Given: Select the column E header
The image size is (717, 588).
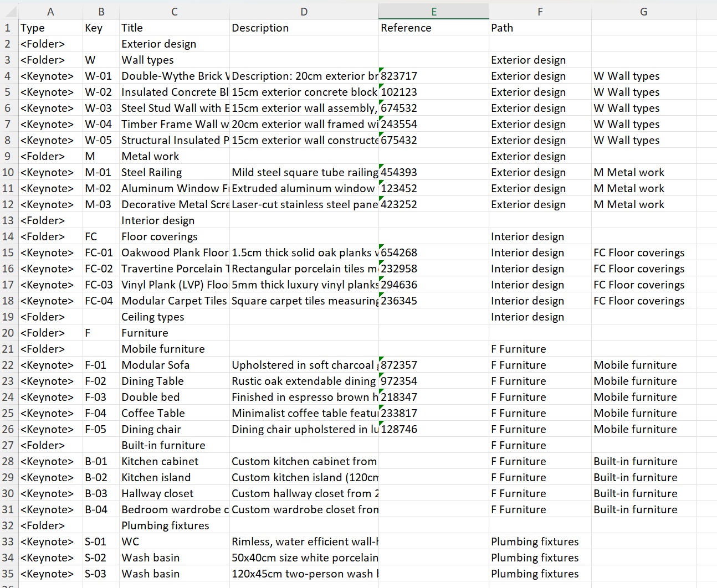Looking at the screenshot, I should click(434, 11).
